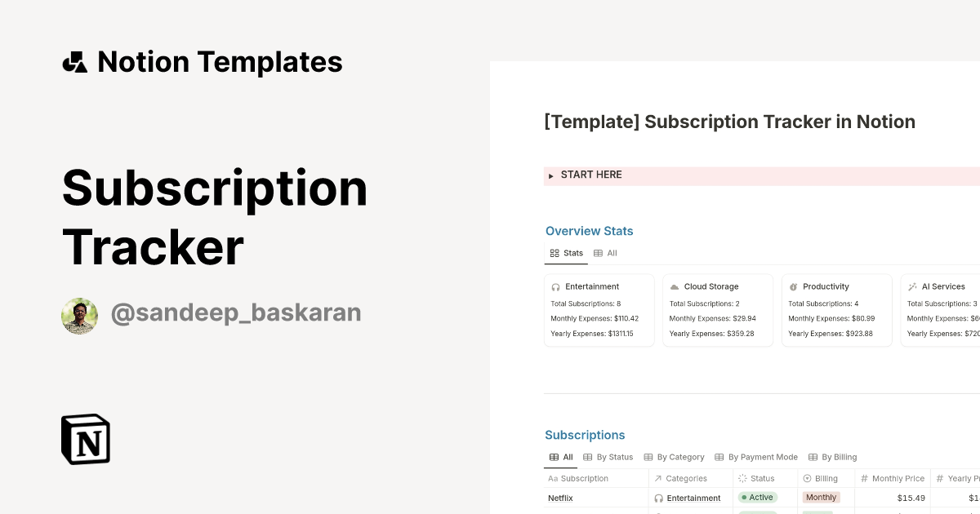The image size is (980, 514).
Task: Open the Status column header menu
Action: [761, 478]
